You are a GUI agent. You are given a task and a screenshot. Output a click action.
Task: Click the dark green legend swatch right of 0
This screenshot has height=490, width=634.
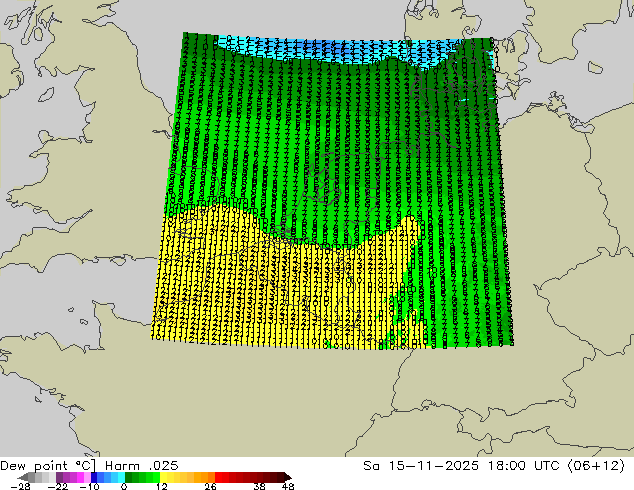pyautogui.click(x=129, y=477)
